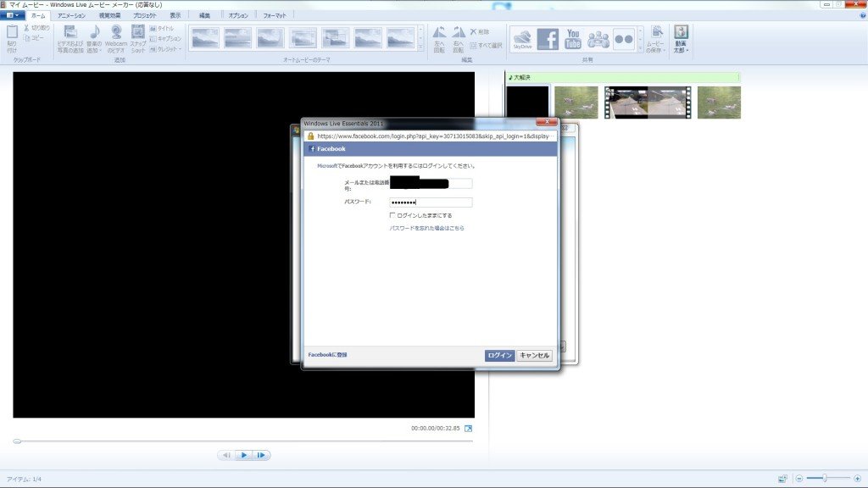Open the 動画太郎 user account dropdown

coord(681,39)
